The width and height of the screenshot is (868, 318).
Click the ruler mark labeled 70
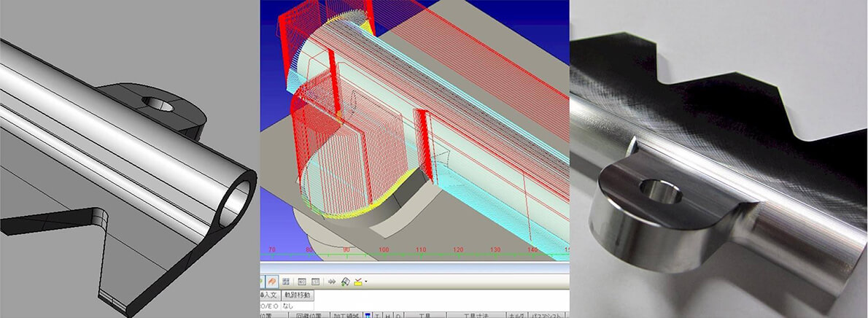coord(271,250)
